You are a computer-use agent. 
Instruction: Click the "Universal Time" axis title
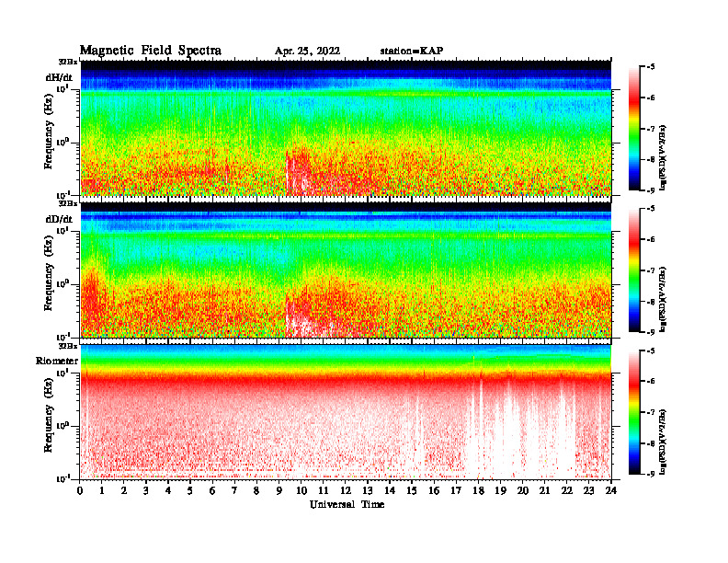point(347,504)
